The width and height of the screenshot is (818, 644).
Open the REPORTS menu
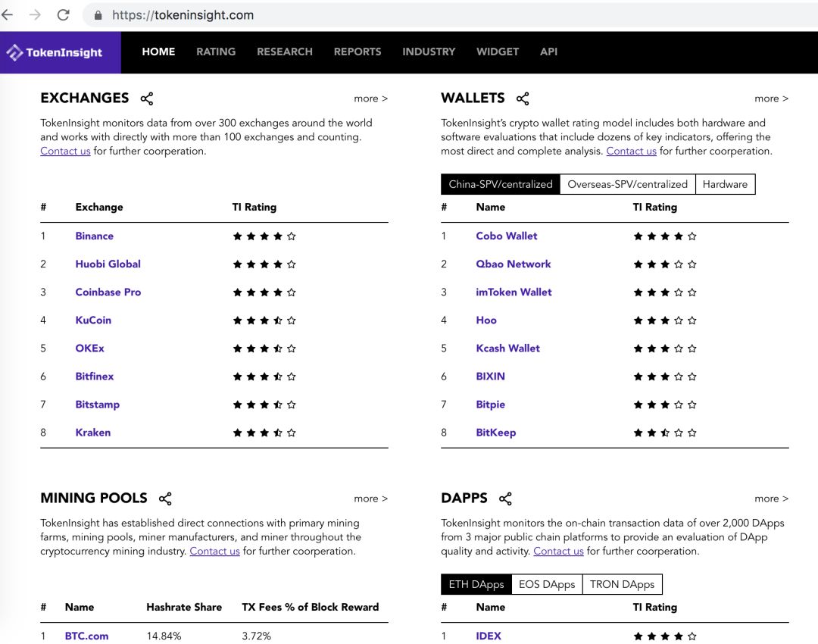[x=357, y=52]
